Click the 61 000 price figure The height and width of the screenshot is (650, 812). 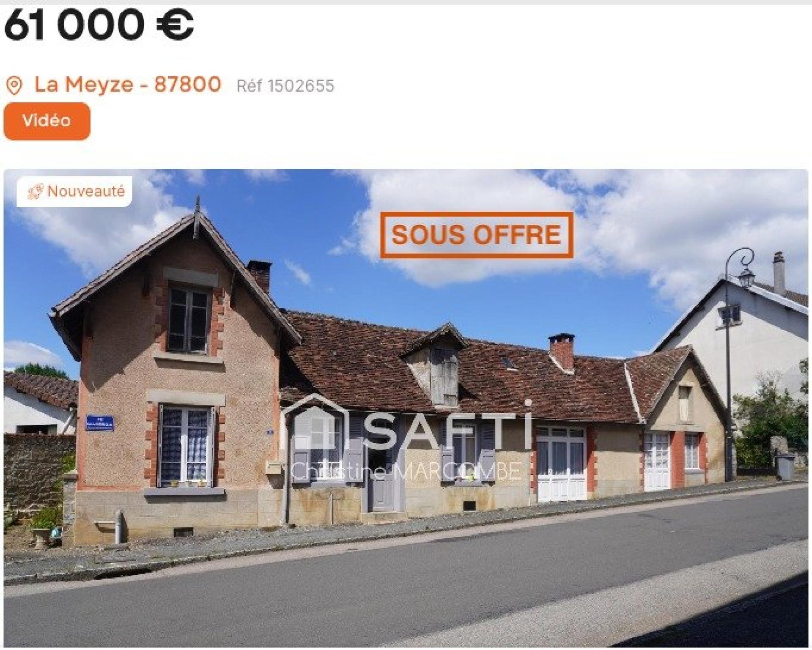click(72, 24)
